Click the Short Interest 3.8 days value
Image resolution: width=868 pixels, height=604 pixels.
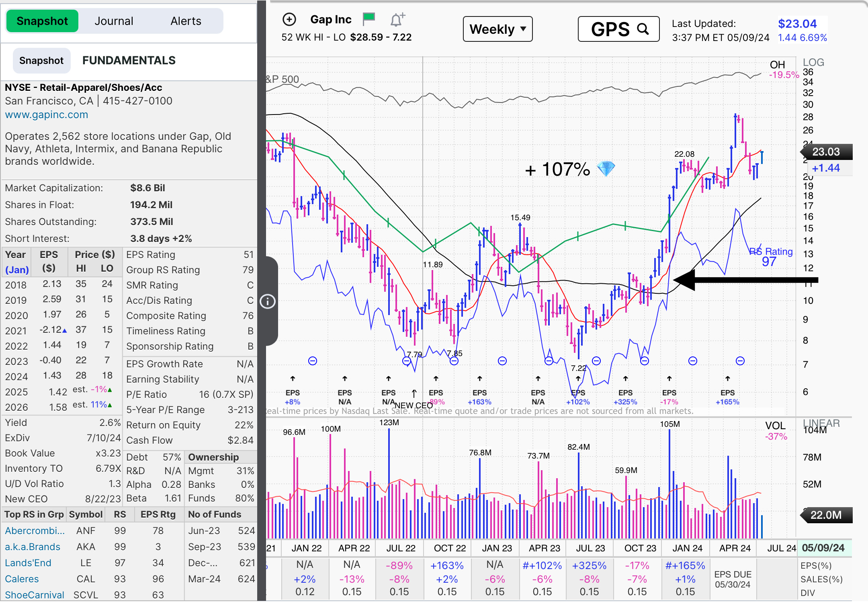[x=161, y=238]
